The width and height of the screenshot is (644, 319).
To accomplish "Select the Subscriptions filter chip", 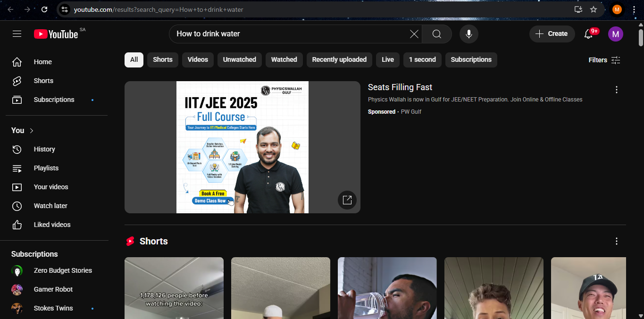I will pos(471,60).
